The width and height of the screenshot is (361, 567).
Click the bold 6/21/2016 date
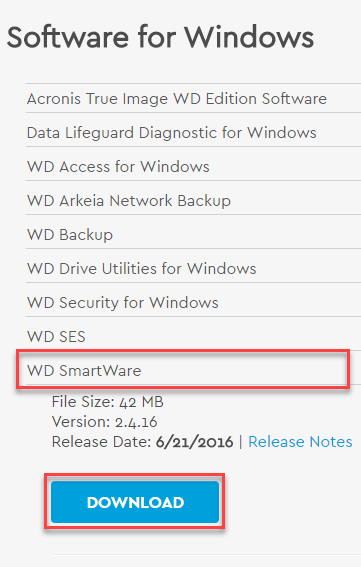tap(195, 442)
